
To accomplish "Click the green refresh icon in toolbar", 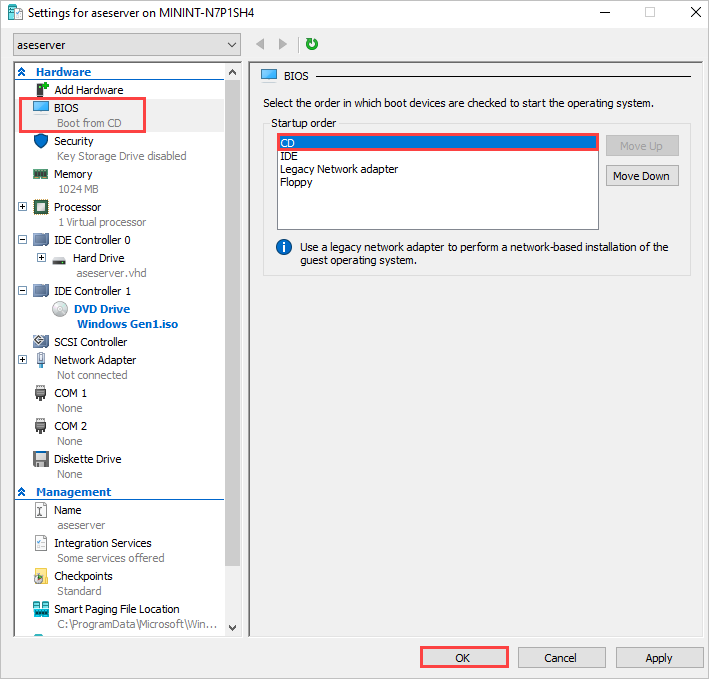I will (312, 44).
